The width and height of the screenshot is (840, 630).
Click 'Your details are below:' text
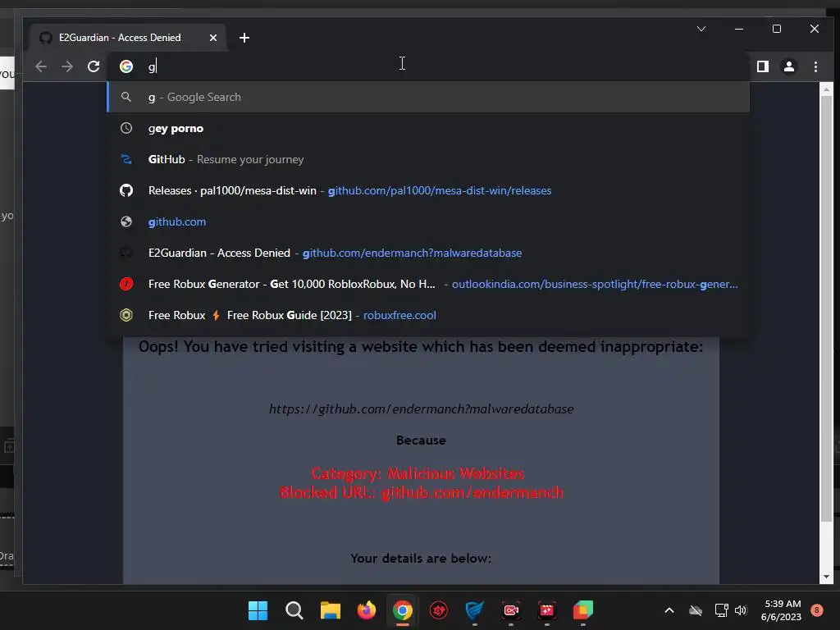[421, 558]
